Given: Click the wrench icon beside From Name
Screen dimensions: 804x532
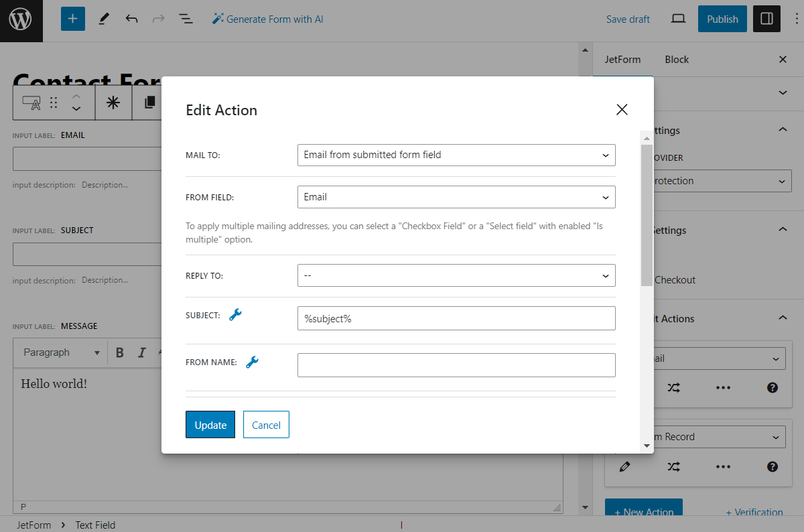Looking at the screenshot, I should coord(252,362).
